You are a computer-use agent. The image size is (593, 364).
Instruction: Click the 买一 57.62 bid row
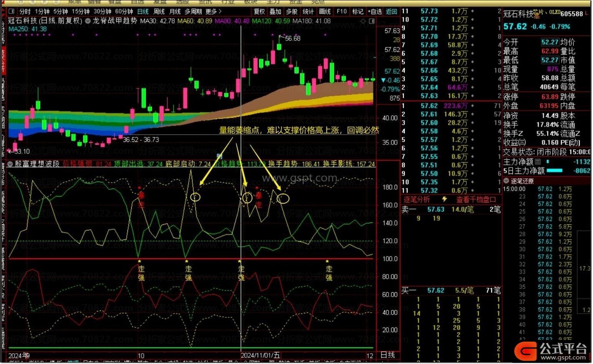click(x=451, y=291)
